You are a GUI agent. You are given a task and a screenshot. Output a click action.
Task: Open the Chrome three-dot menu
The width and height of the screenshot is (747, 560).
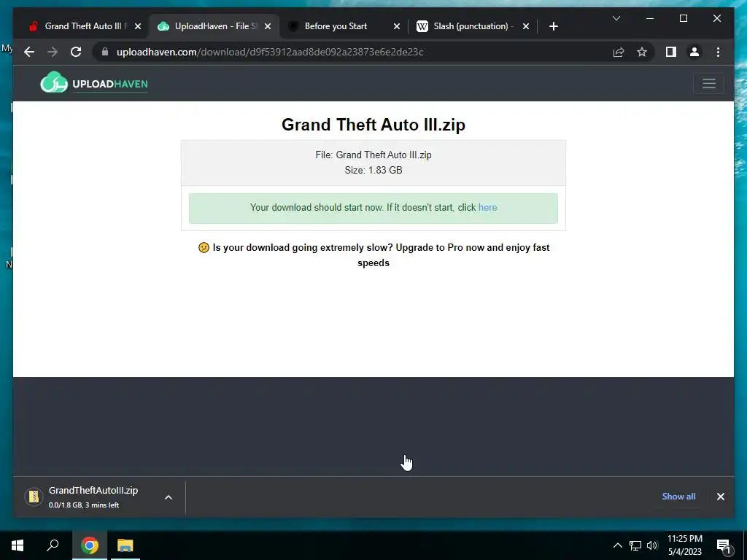click(x=718, y=52)
